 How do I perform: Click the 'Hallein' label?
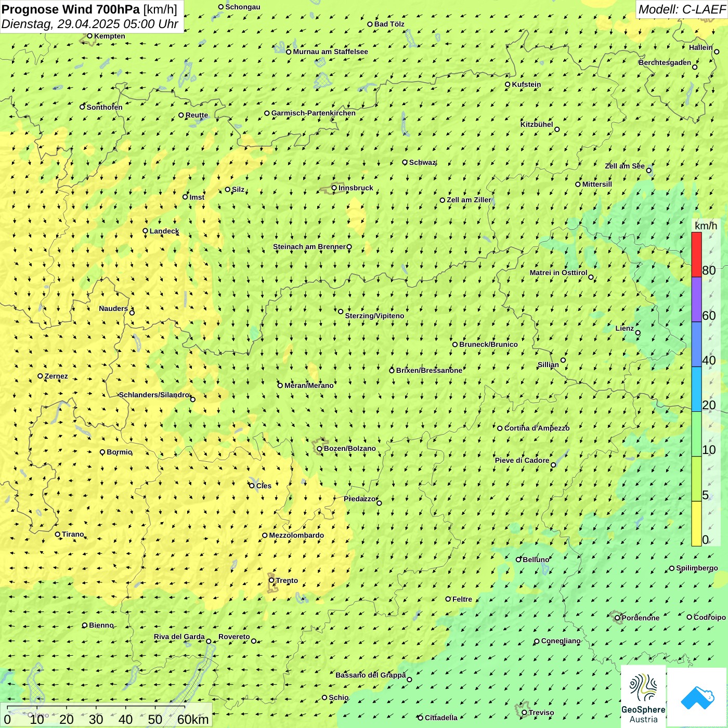click(x=701, y=47)
